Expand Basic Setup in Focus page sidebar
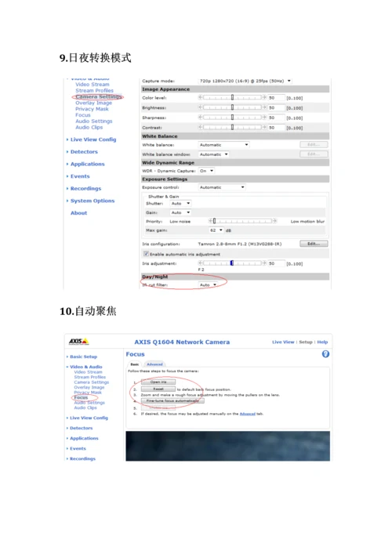The image size is (392, 554). click(83, 357)
